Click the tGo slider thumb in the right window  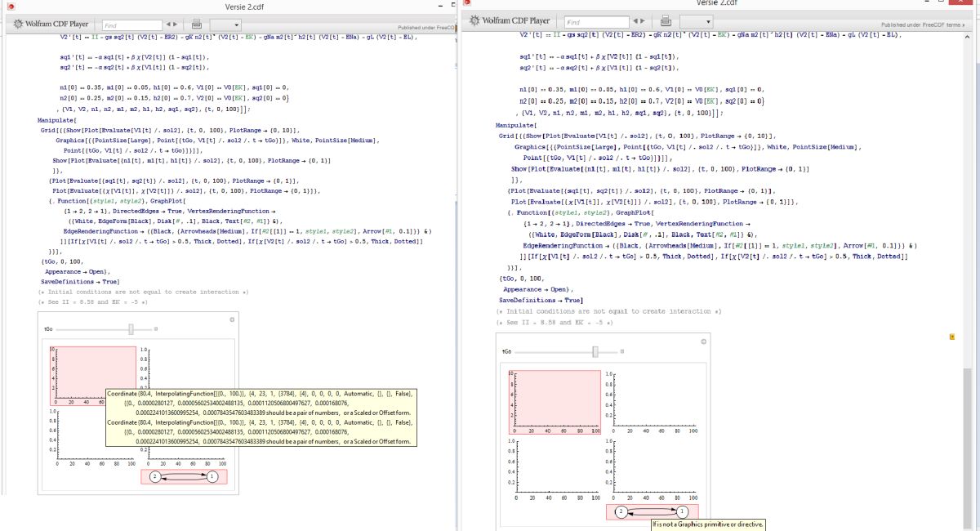point(595,351)
